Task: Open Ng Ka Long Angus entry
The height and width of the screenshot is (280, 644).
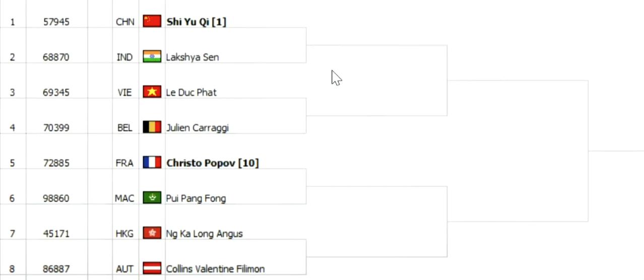Action: pos(205,234)
